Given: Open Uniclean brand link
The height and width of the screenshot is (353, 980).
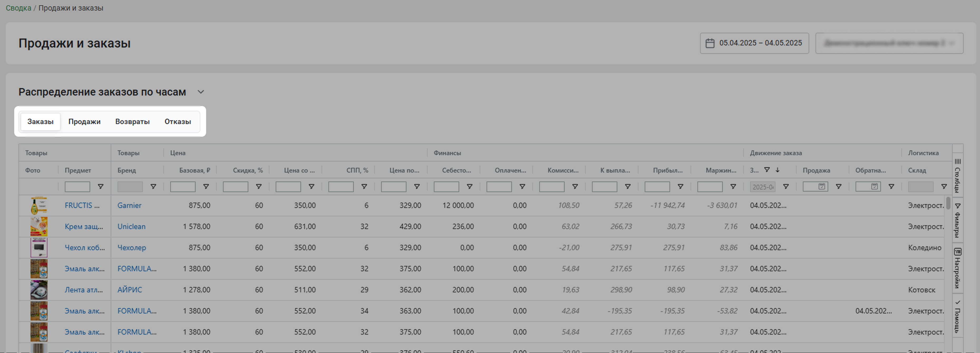Looking at the screenshot, I should [x=131, y=227].
